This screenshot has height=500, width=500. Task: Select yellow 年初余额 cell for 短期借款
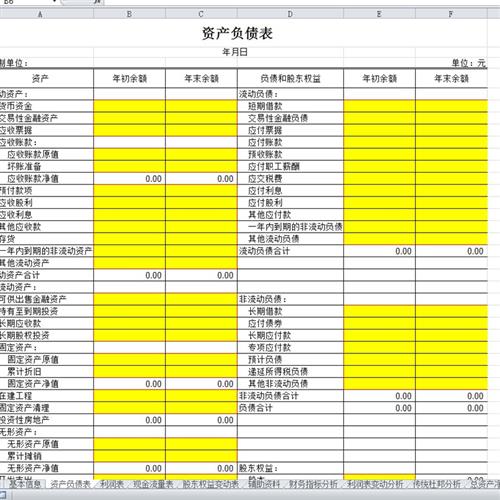[379, 106]
